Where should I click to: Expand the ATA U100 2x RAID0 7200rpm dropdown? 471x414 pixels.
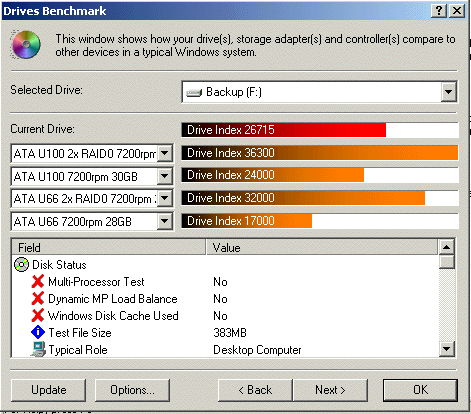(165, 153)
